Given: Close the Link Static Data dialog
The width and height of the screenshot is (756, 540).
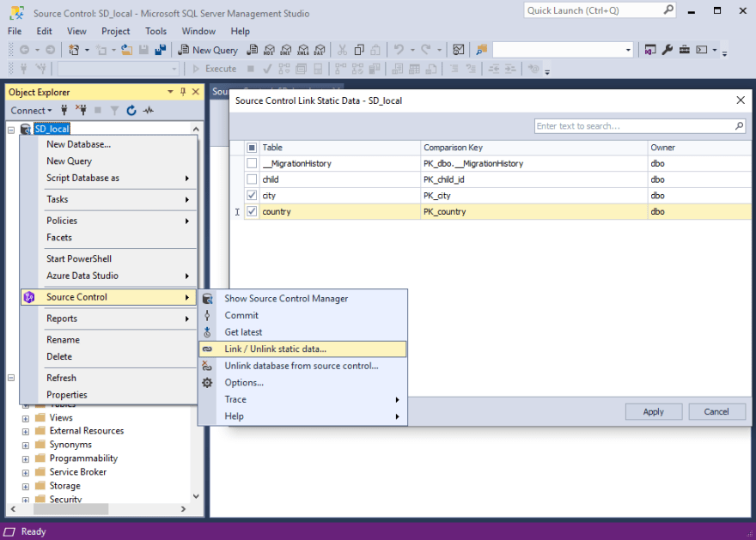Looking at the screenshot, I should click(741, 100).
